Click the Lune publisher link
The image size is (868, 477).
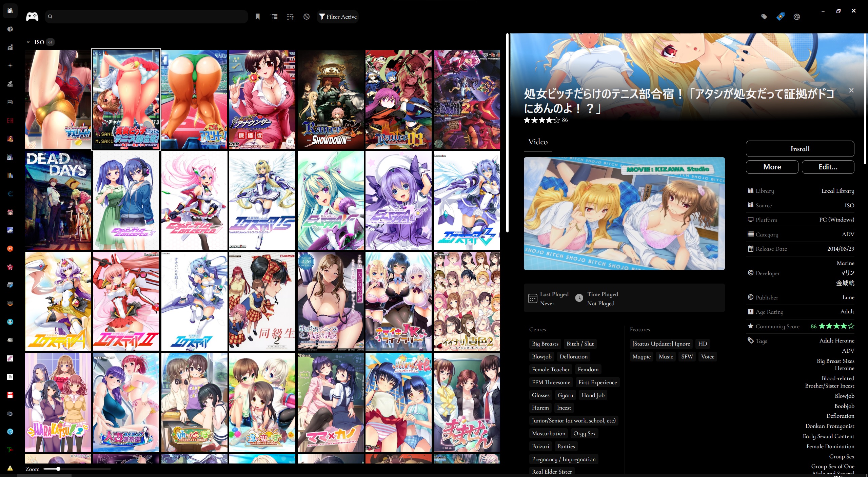848,297
